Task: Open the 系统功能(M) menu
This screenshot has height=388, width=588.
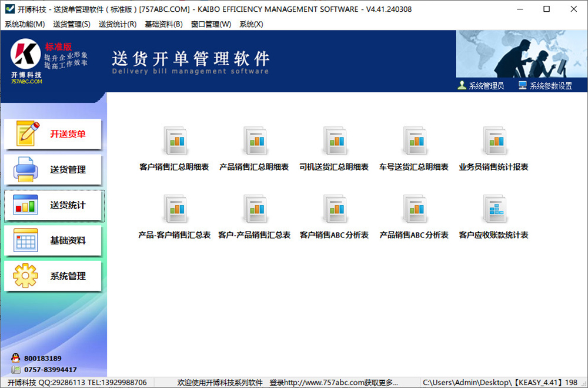Action: coord(25,24)
